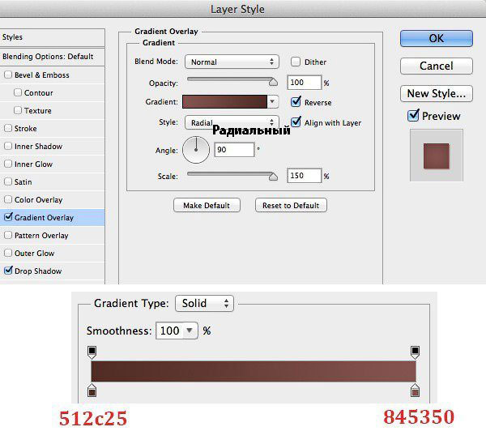Click the Scale slider handle
Image resolution: width=486 pixels, height=448 pixels.
coord(273,177)
